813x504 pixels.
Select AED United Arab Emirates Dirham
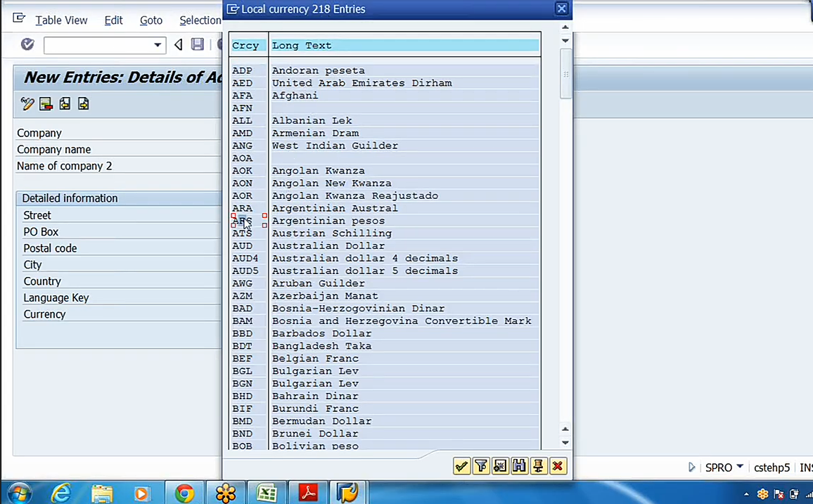(385, 83)
